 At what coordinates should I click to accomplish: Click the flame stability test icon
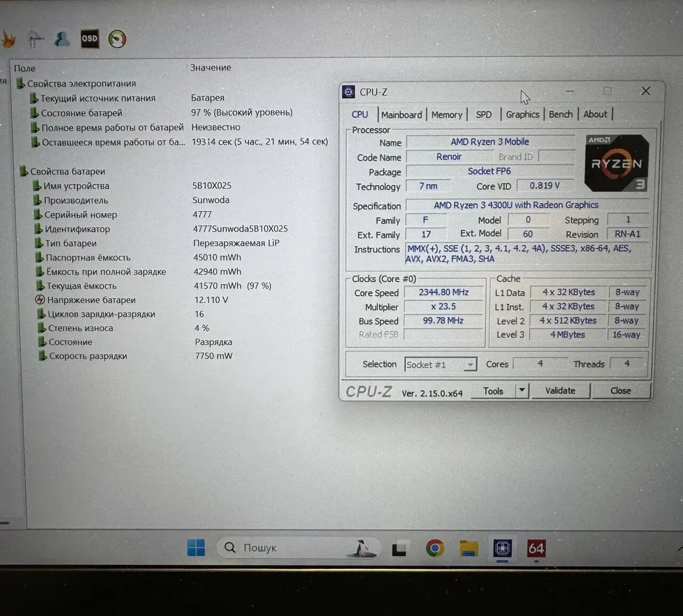(8, 39)
